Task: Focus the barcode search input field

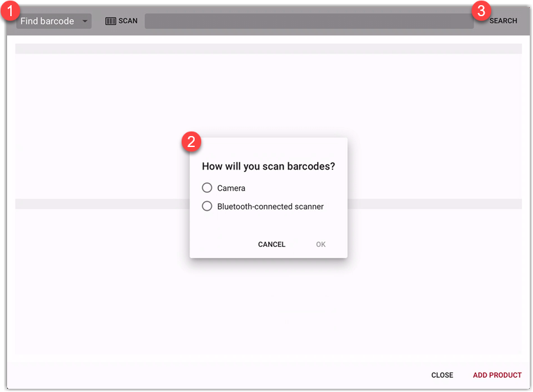Action: pos(309,21)
